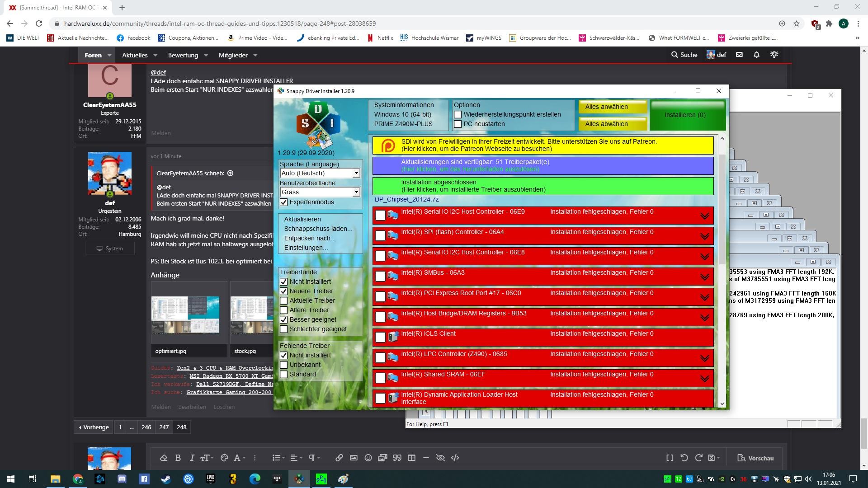Expand Intel(R) SPI (flash) Controller - 06A4 row
Viewport: 868px width, 488px height.
[x=704, y=236]
